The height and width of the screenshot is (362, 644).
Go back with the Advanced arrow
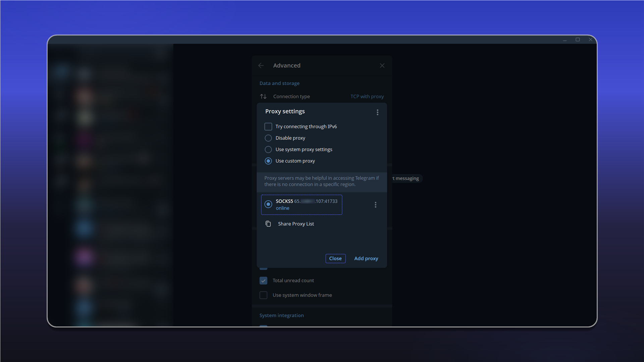pos(261,66)
